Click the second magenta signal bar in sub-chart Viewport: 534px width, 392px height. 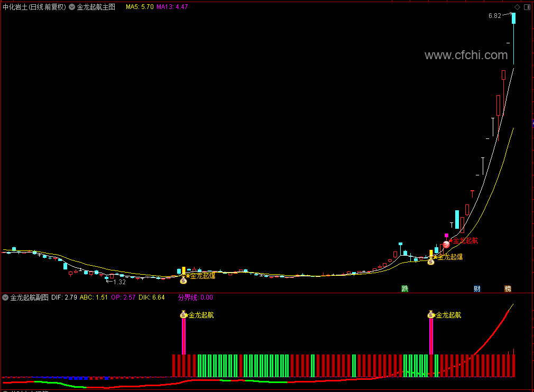click(x=431, y=337)
